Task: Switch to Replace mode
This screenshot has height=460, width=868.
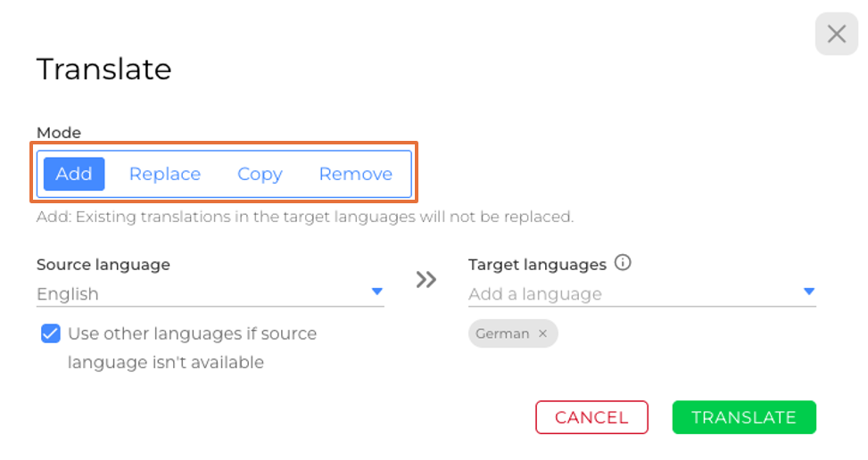Action: pos(165,174)
